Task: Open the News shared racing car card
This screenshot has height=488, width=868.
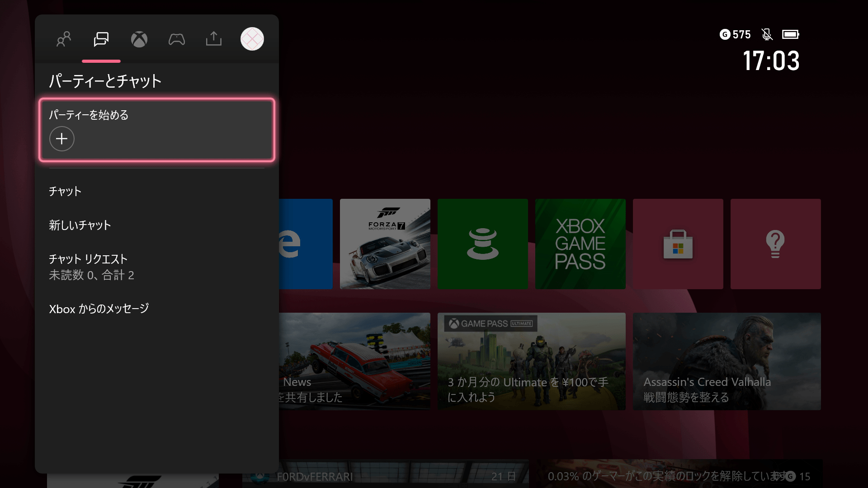Action: (x=354, y=361)
